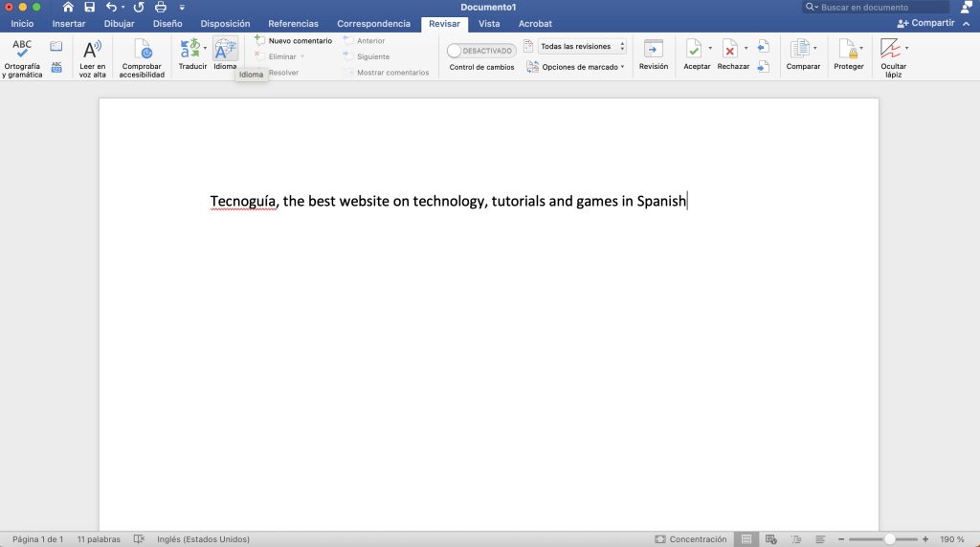Open the Idioma settings button
This screenshot has height=547, width=980.
[225, 55]
